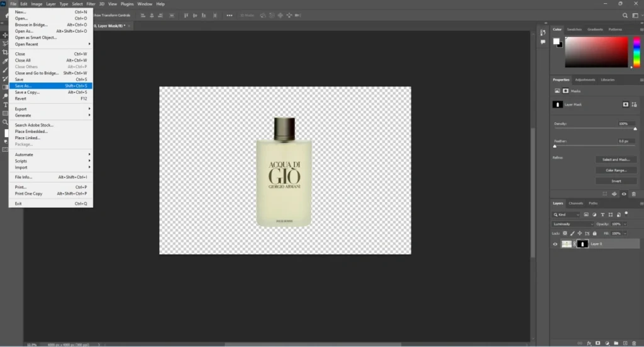
Task: Click the create new group folder icon
Action: click(x=616, y=343)
